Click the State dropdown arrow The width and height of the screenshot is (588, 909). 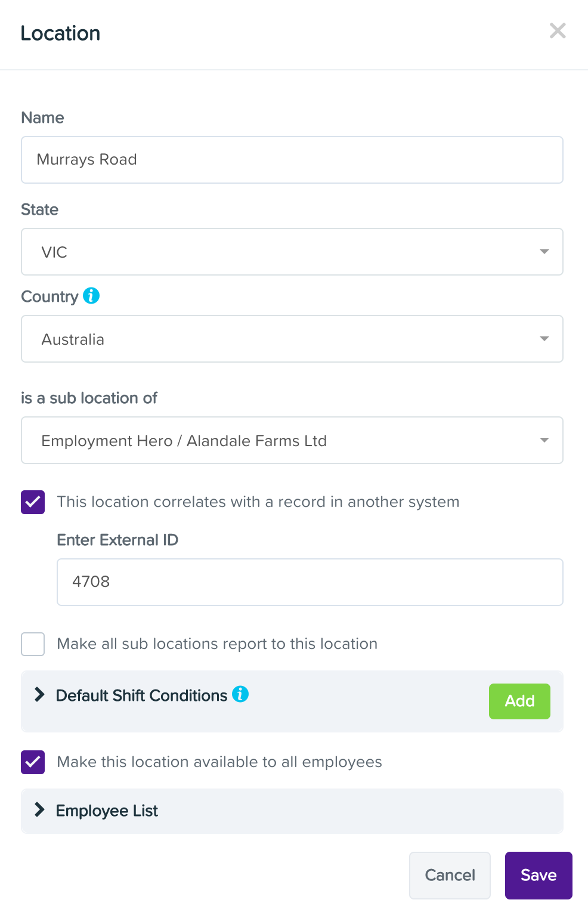543,252
